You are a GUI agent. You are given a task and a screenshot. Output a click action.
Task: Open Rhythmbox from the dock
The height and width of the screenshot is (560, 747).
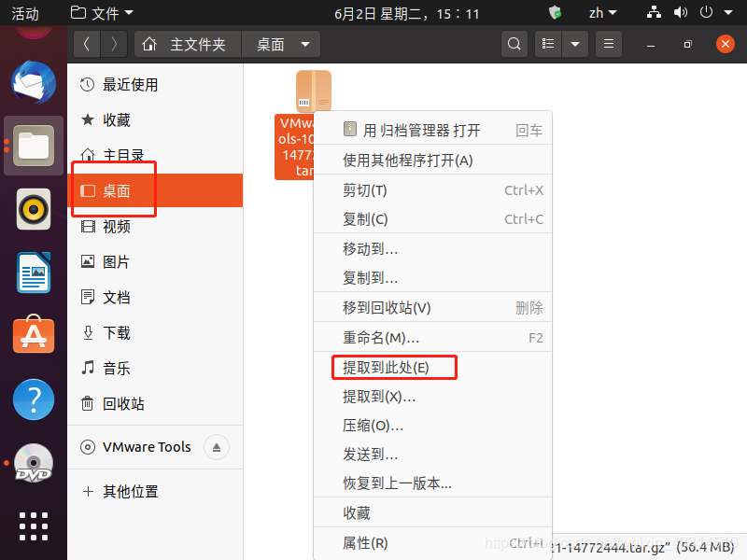[34, 209]
